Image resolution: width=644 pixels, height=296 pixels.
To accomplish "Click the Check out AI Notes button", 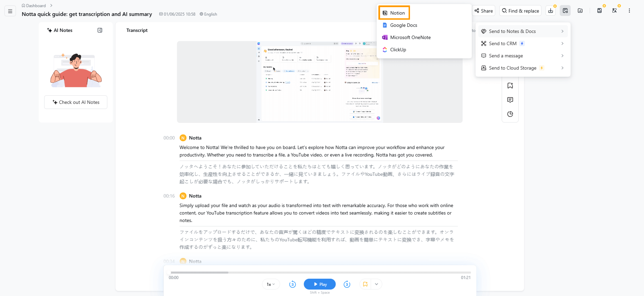I will click(x=76, y=102).
